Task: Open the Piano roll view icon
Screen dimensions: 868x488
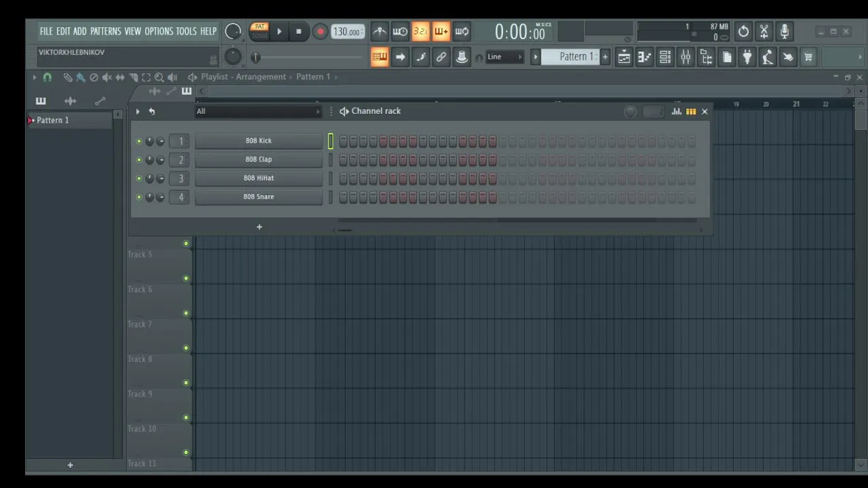Action: pyautogui.click(x=644, y=57)
